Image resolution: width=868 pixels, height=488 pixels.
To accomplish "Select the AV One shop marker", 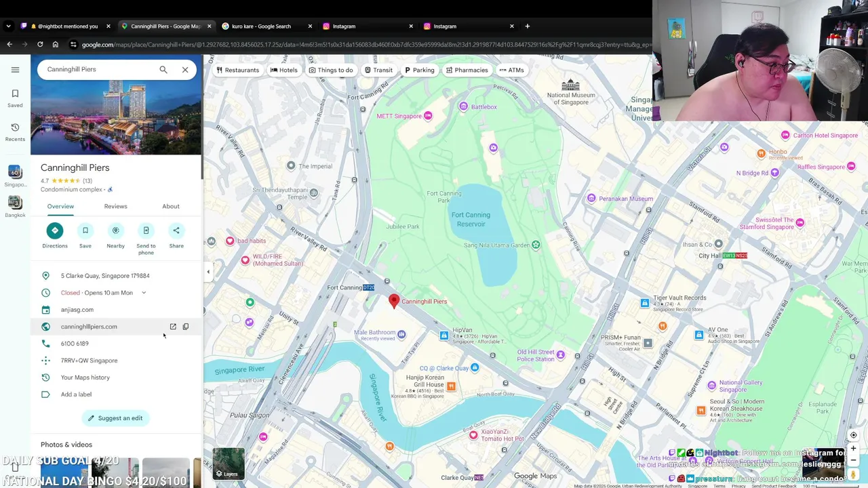I will click(x=699, y=335).
